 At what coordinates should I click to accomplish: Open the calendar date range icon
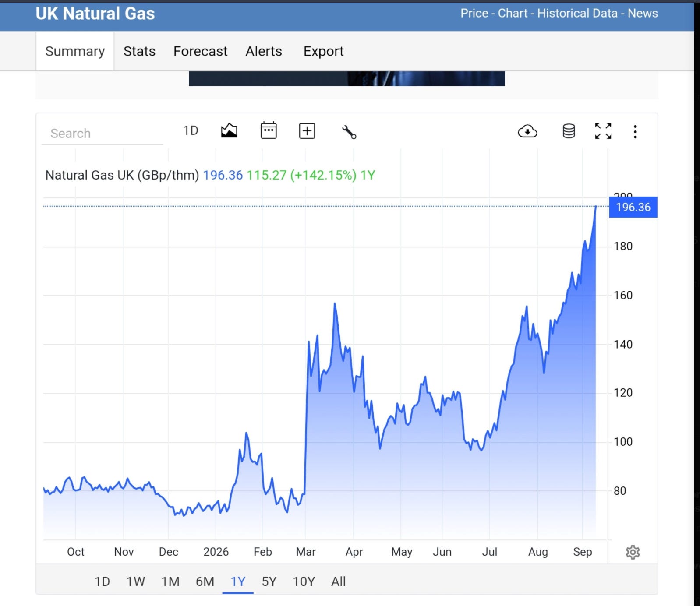click(x=269, y=130)
